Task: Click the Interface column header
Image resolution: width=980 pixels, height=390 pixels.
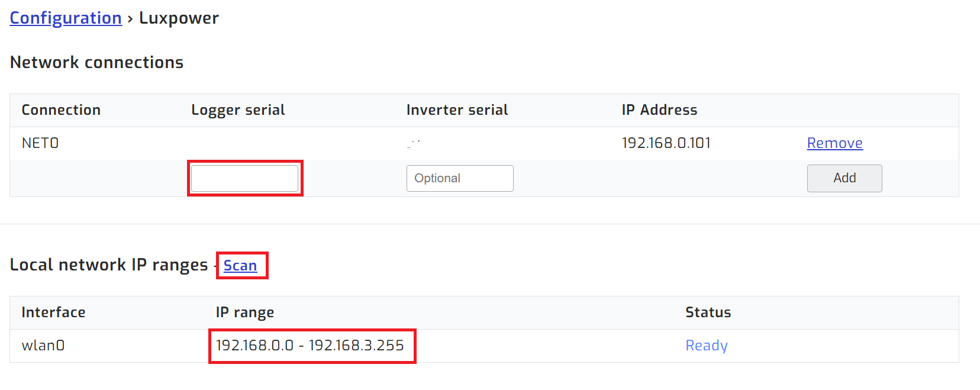Action: coord(53,312)
